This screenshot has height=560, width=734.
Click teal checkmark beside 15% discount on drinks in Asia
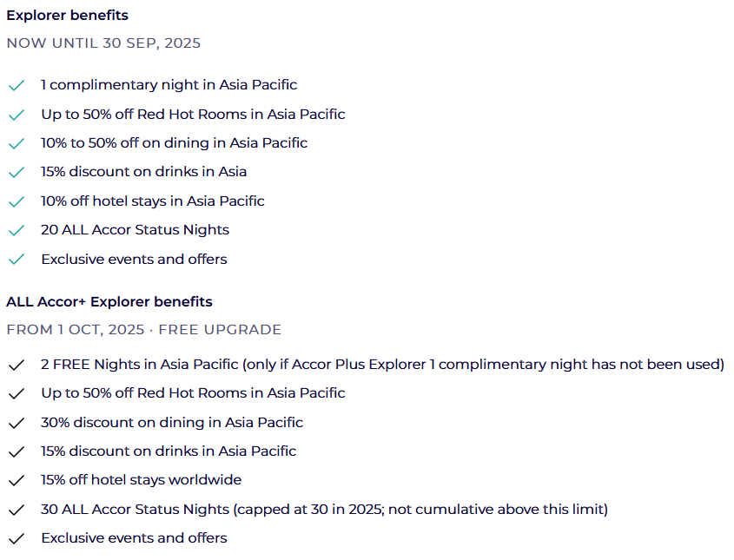[x=17, y=173]
